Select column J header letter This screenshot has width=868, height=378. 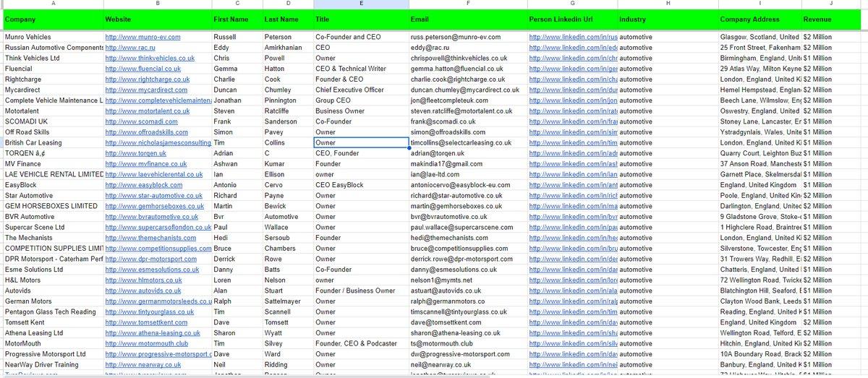click(x=831, y=4)
